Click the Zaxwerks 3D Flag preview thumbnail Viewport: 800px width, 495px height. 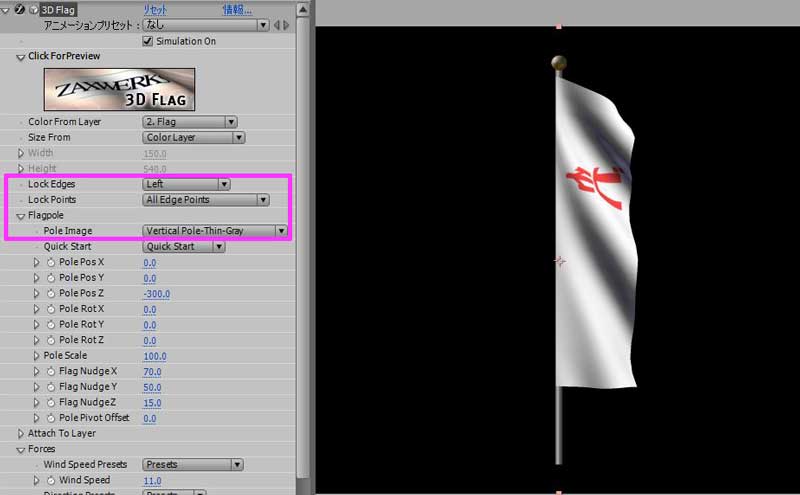pyautogui.click(x=119, y=89)
